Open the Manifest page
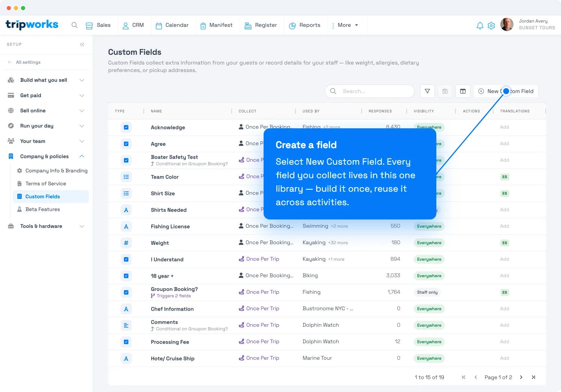This screenshot has height=392, width=561. click(x=216, y=25)
